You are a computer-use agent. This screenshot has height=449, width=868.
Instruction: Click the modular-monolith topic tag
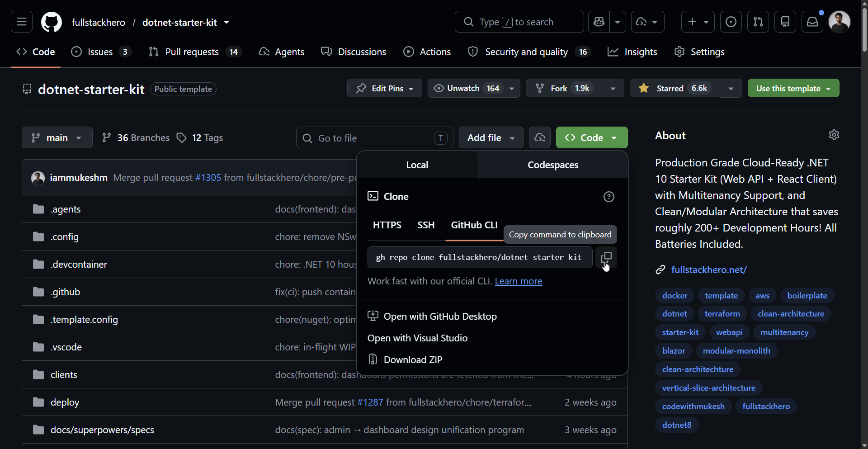736,351
